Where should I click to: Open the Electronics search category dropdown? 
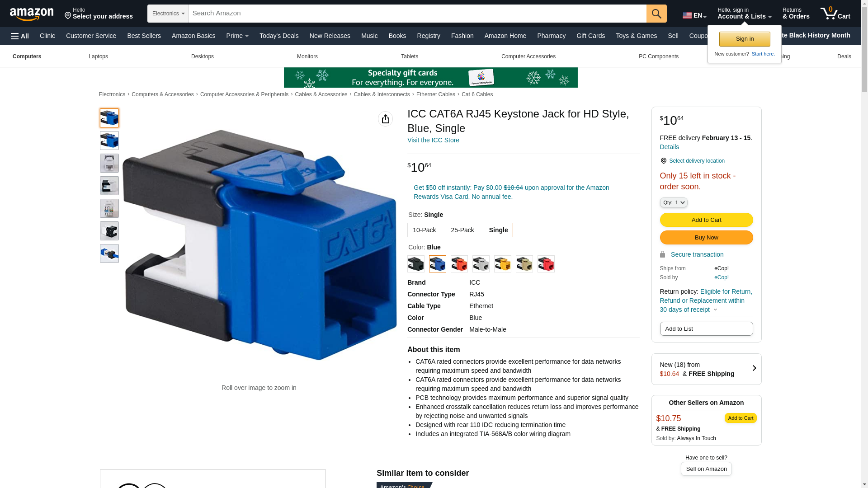click(168, 14)
